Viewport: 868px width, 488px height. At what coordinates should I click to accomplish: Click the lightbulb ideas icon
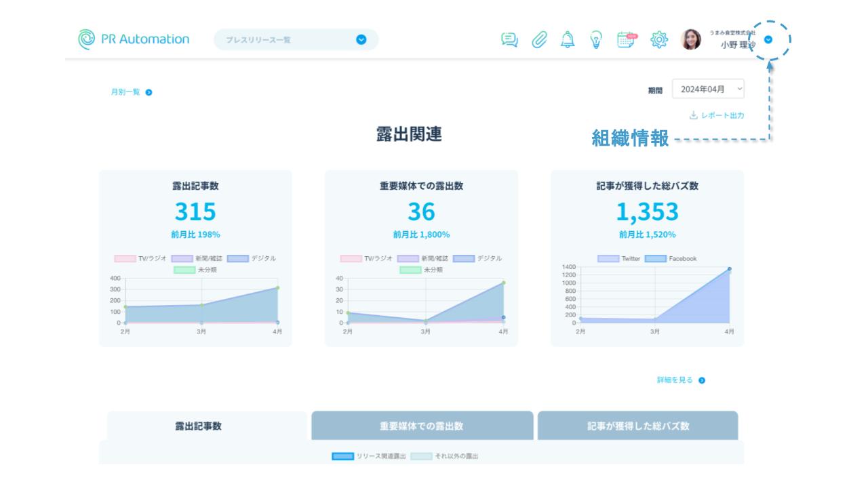pos(596,40)
